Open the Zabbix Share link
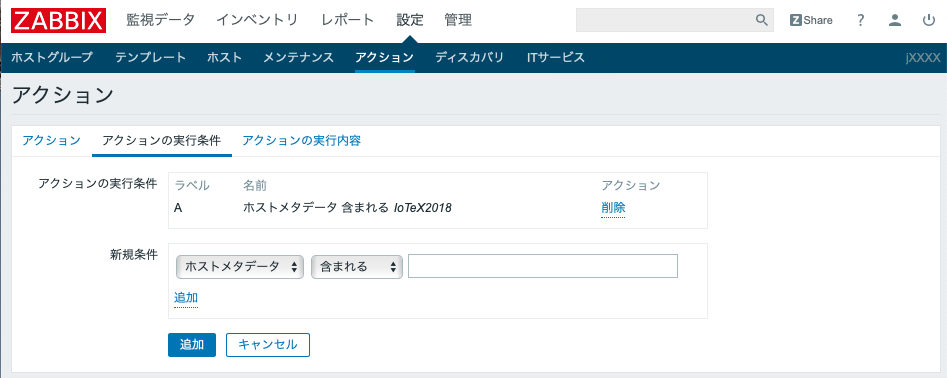Screen dimensions: 947x378 click(811, 20)
